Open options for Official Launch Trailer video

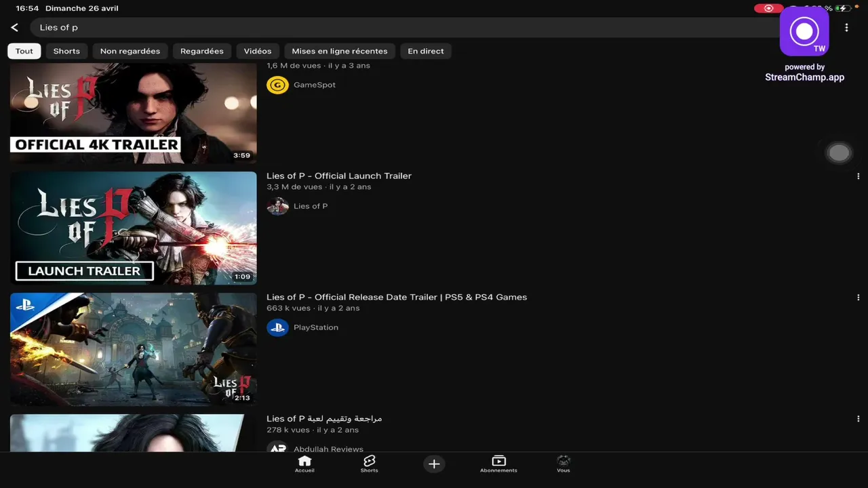(858, 176)
